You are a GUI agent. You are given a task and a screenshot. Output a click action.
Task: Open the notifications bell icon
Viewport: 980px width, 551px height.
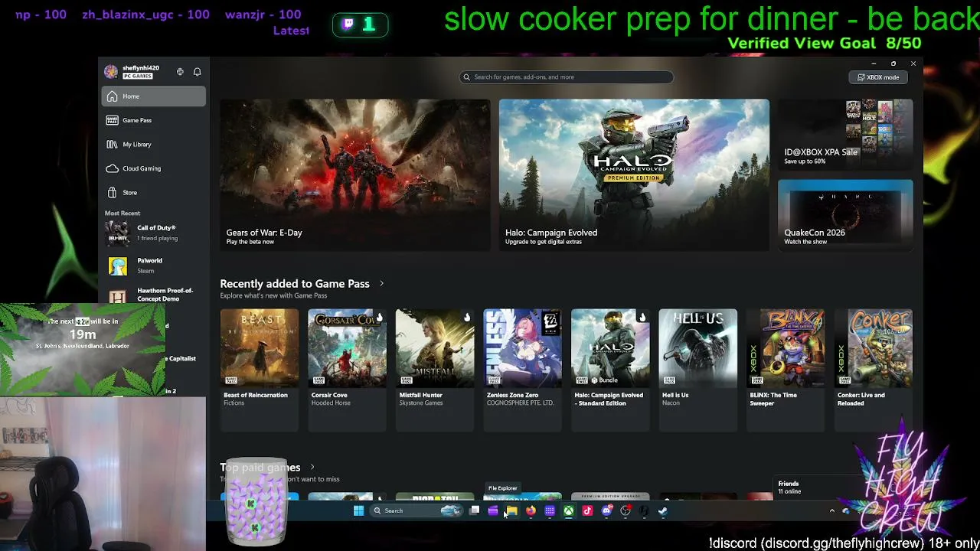tap(197, 72)
